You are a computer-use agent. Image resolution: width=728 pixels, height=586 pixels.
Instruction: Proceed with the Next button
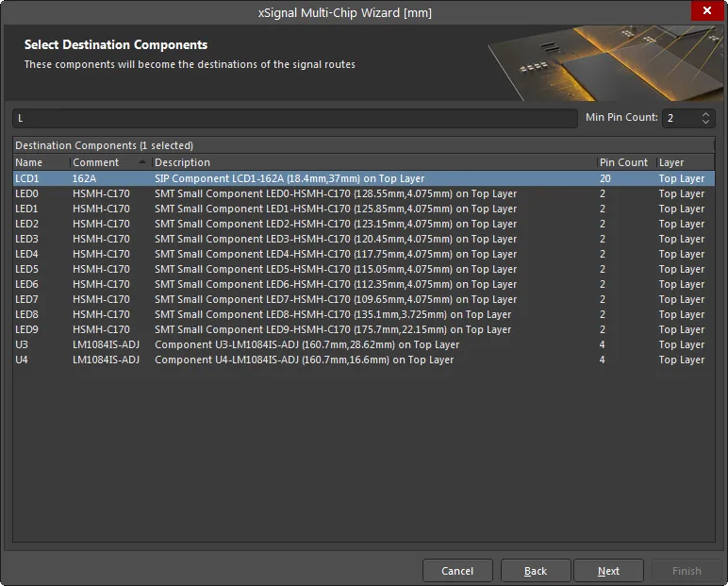tap(609, 571)
